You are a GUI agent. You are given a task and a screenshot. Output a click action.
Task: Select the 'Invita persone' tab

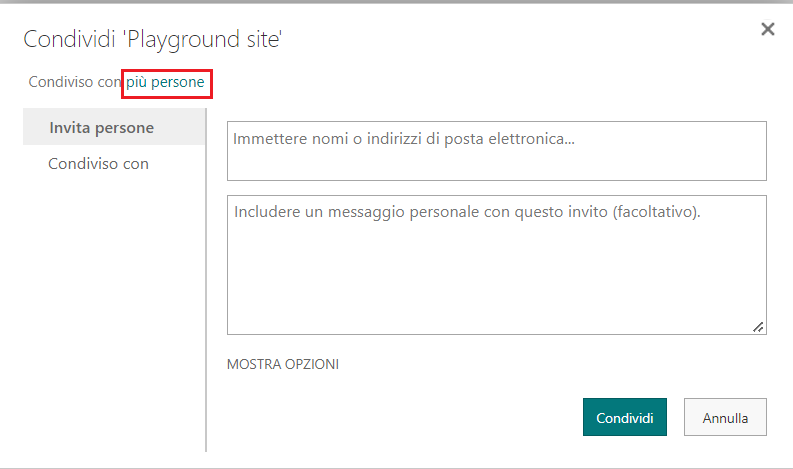pos(114,127)
